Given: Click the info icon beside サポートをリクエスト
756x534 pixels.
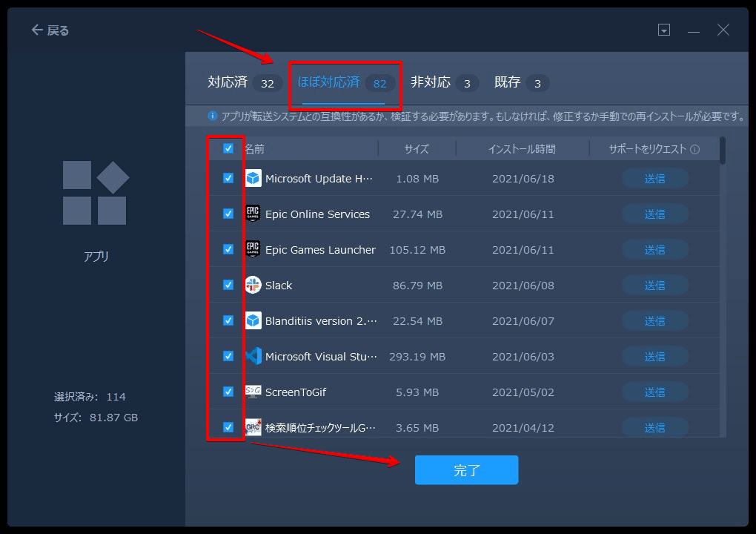Looking at the screenshot, I should coord(694,150).
